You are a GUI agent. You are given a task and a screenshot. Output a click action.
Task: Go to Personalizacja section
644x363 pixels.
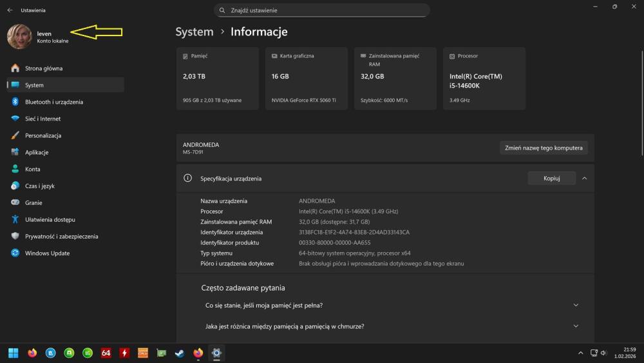coord(43,135)
